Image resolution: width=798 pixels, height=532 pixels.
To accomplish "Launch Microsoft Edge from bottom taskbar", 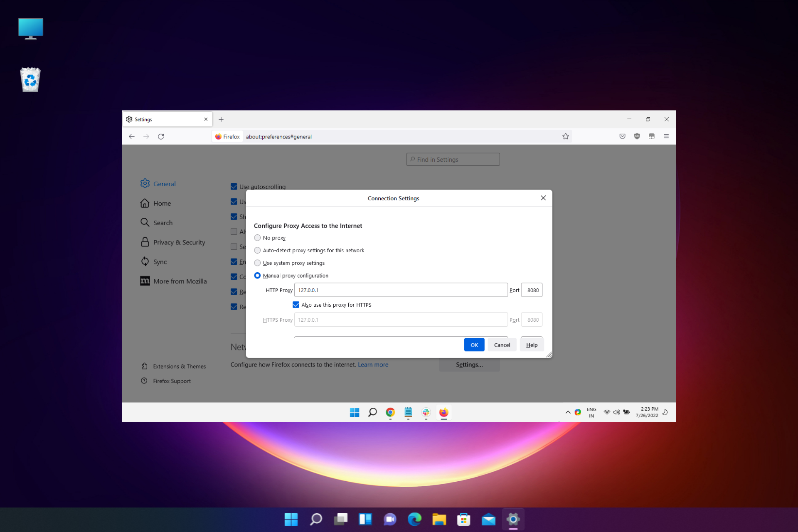I will (x=414, y=519).
